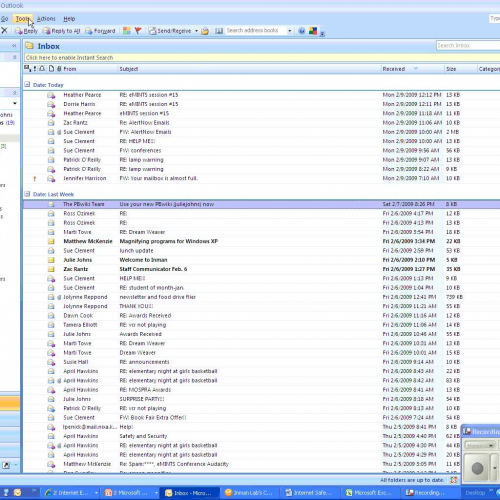Click the blue Help question icon
Screen dimensions: 500x500
pyautogui.click(x=302, y=31)
